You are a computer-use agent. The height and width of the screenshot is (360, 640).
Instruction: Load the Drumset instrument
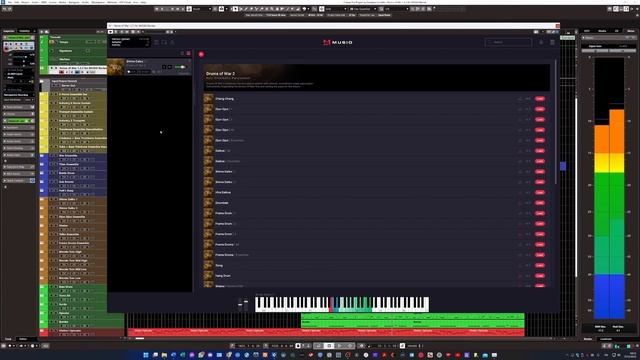540,203
